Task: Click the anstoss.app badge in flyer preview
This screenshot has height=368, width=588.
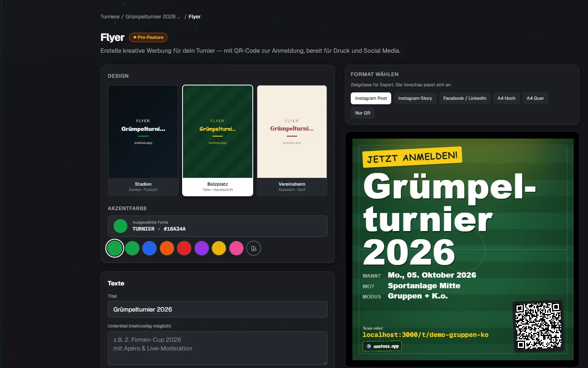Action: point(382,346)
